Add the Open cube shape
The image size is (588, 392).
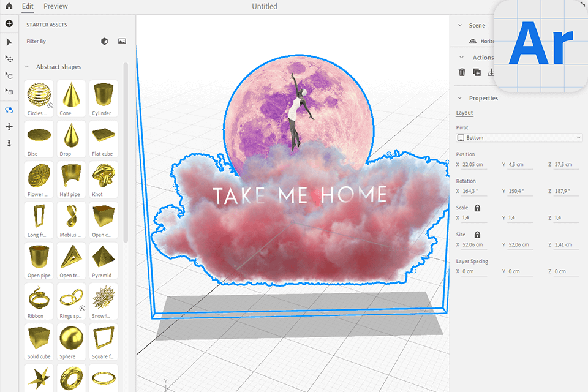(x=104, y=220)
